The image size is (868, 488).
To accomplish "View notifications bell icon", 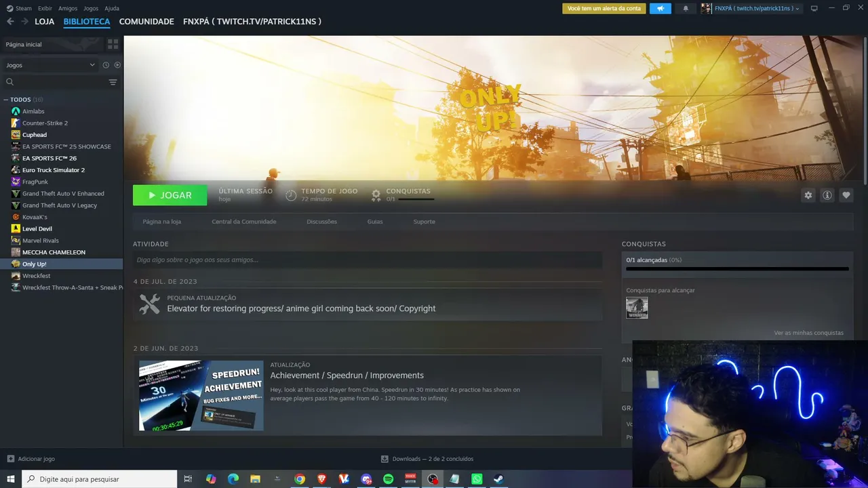I will tap(686, 8).
